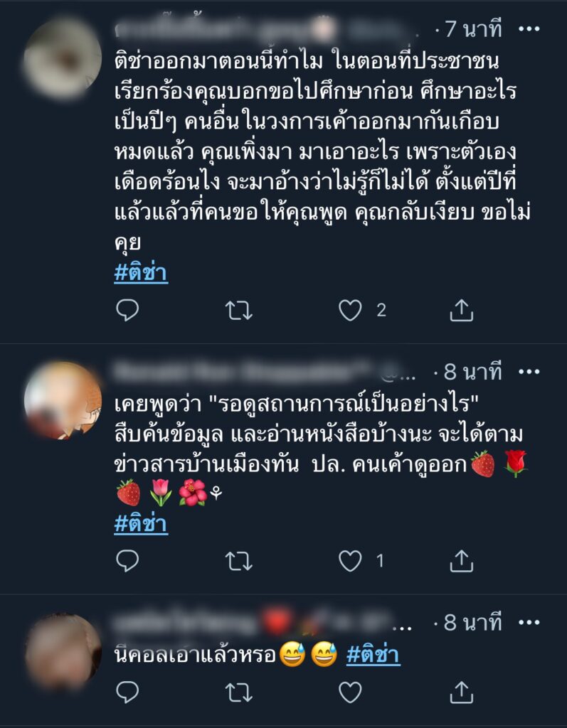Like the third tweet with no likes
Image resolution: width=567 pixels, height=728 pixels.
click(x=350, y=692)
